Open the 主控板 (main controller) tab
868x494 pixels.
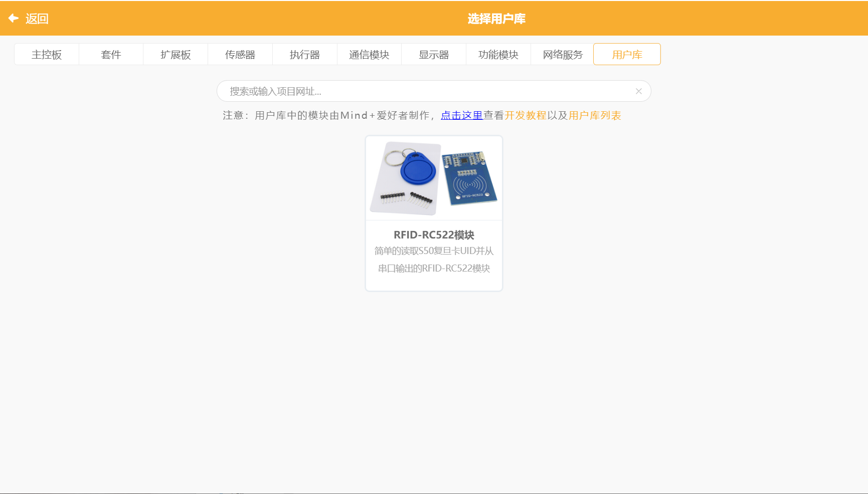pos(47,54)
